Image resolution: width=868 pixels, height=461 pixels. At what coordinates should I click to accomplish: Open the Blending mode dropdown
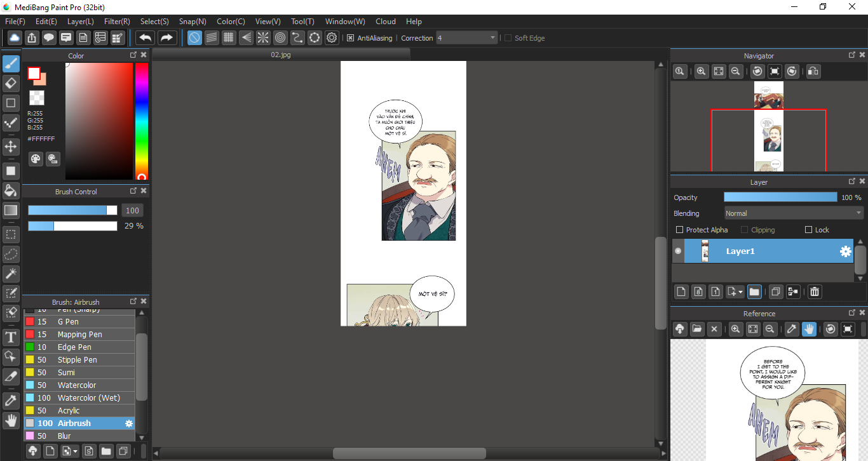tap(794, 213)
